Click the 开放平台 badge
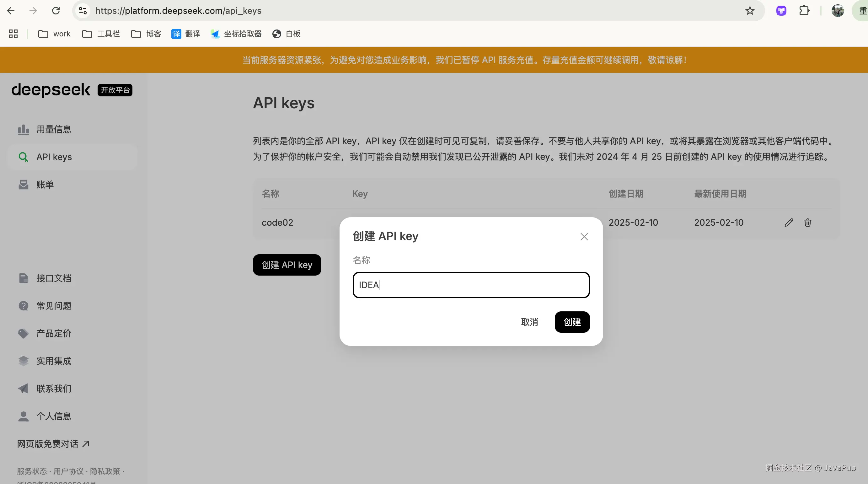Image resolution: width=868 pixels, height=484 pixels. 115,90
